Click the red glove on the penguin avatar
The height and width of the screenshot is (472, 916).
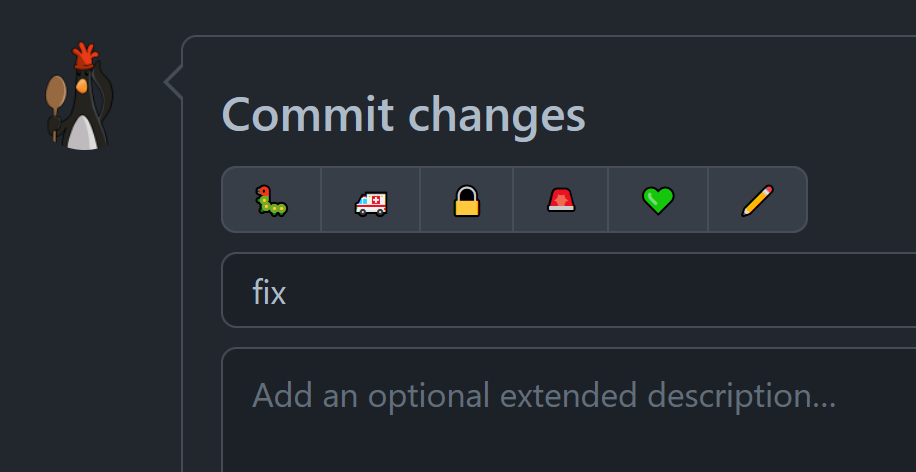(85, 55)
